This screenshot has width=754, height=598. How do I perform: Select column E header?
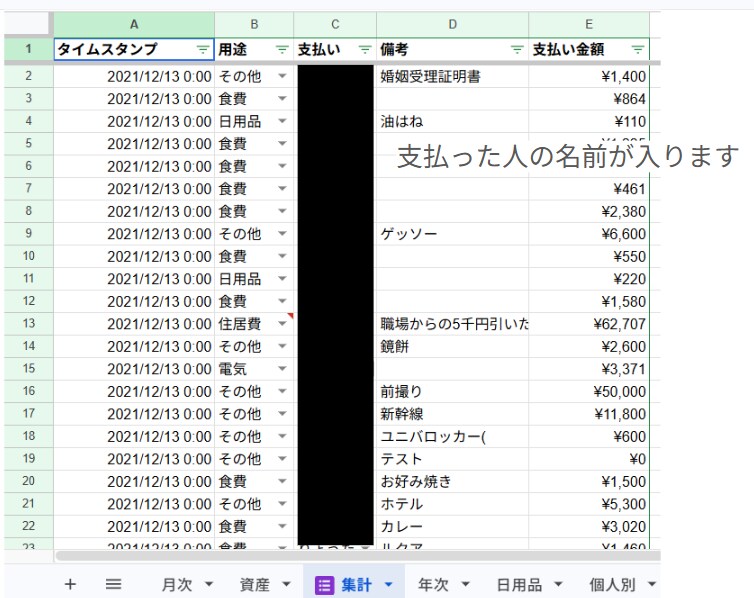[589, 24]
